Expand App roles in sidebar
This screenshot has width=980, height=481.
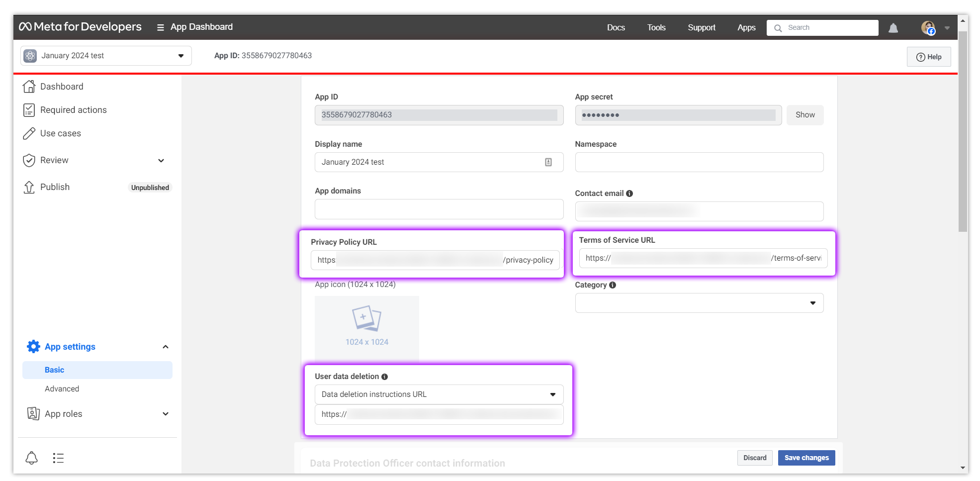click(165, 414)
